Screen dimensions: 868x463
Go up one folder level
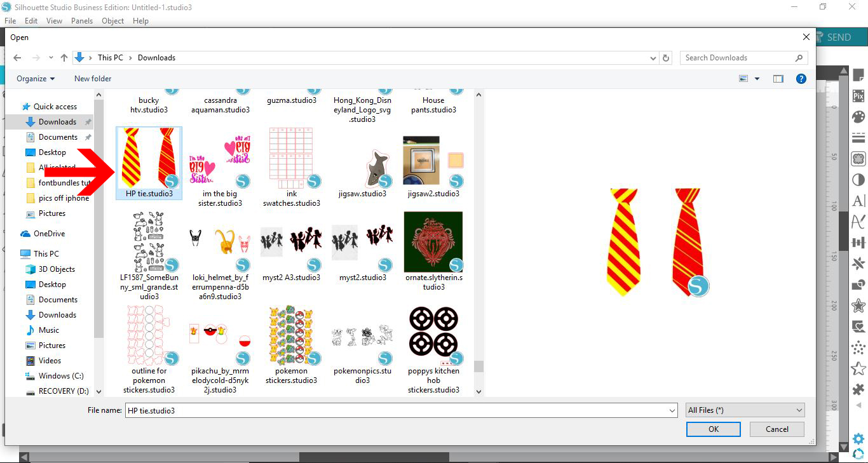pyautogui.click(x=64, y=58)
